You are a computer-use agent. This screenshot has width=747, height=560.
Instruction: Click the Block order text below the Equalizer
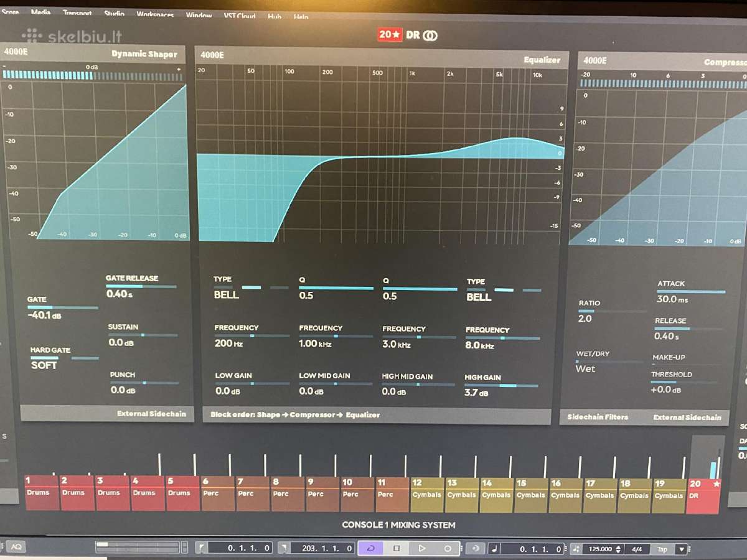[x=295, y=414]
